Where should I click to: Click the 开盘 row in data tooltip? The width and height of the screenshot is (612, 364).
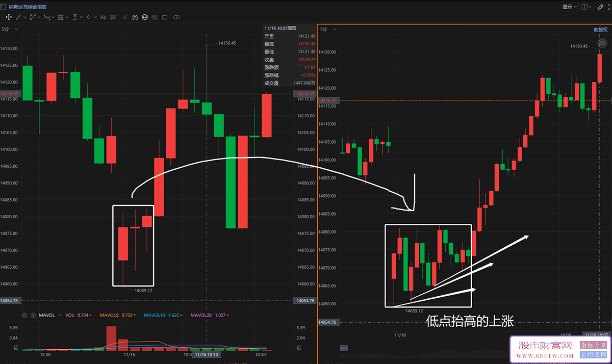pos(290,36)
